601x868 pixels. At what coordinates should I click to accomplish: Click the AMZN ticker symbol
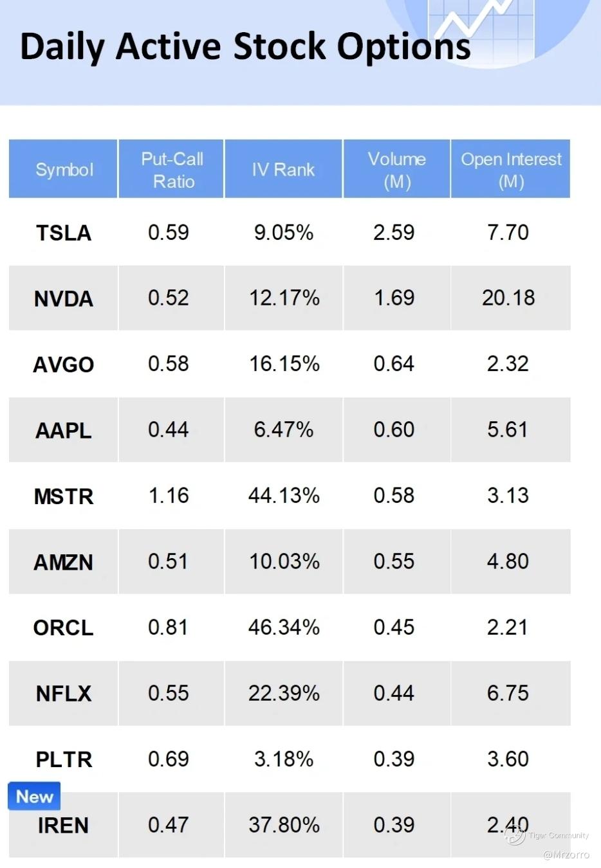point(64,562)
